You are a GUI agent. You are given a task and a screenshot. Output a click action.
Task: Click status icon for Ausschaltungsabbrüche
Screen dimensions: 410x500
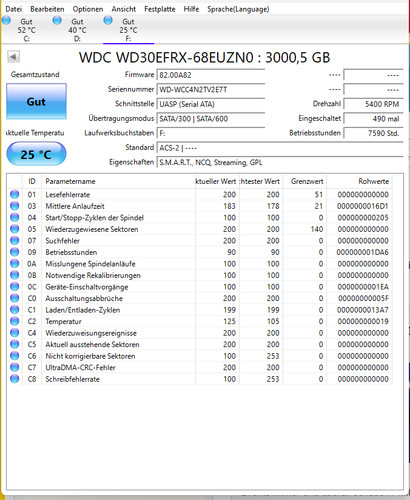point(14,298)
